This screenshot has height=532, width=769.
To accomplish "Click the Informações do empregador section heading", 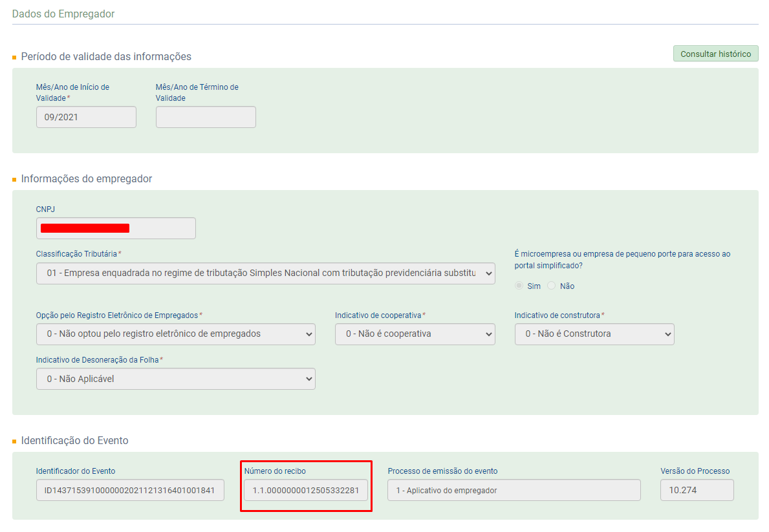I will (87, 178).
